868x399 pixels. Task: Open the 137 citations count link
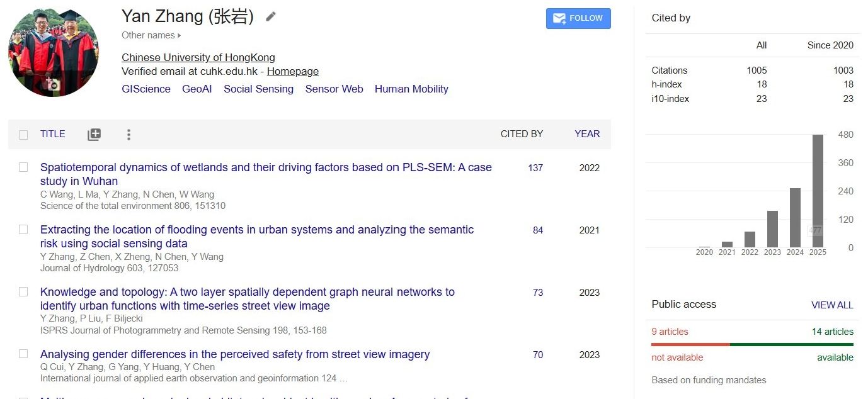pos(535,168)
